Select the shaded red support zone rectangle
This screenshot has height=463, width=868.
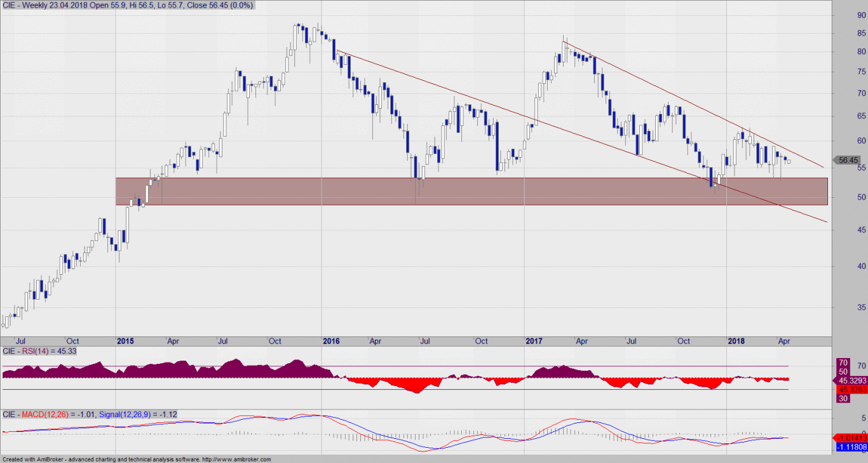click(472, 191)
